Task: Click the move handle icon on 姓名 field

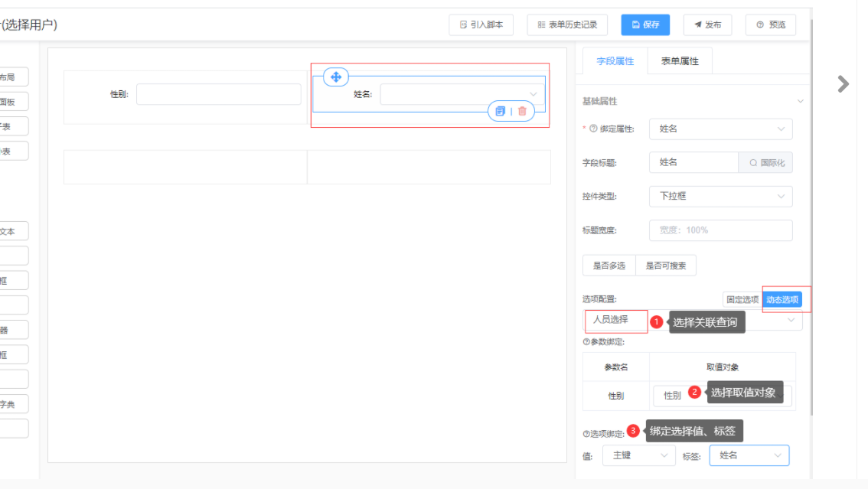Action: (335, 77)
